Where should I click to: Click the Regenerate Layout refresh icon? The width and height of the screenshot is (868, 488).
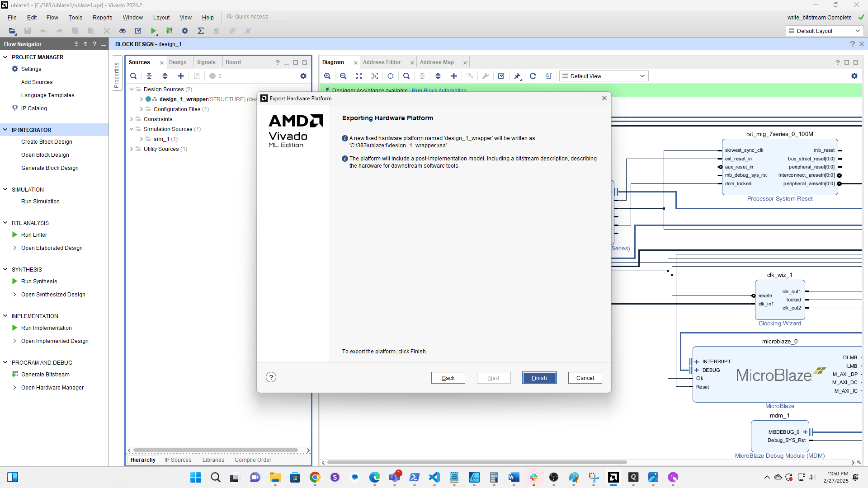[533, 76]
